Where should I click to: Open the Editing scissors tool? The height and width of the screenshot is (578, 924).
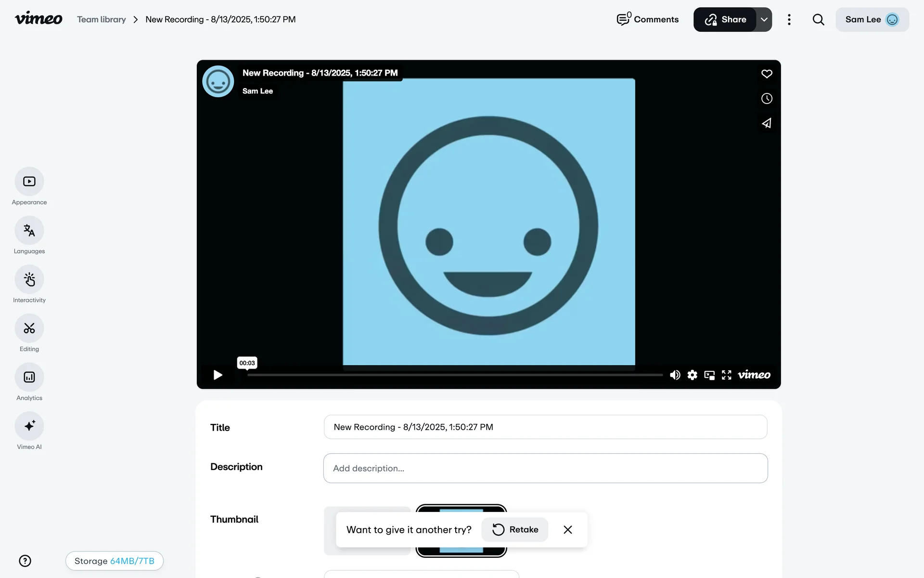29,328
